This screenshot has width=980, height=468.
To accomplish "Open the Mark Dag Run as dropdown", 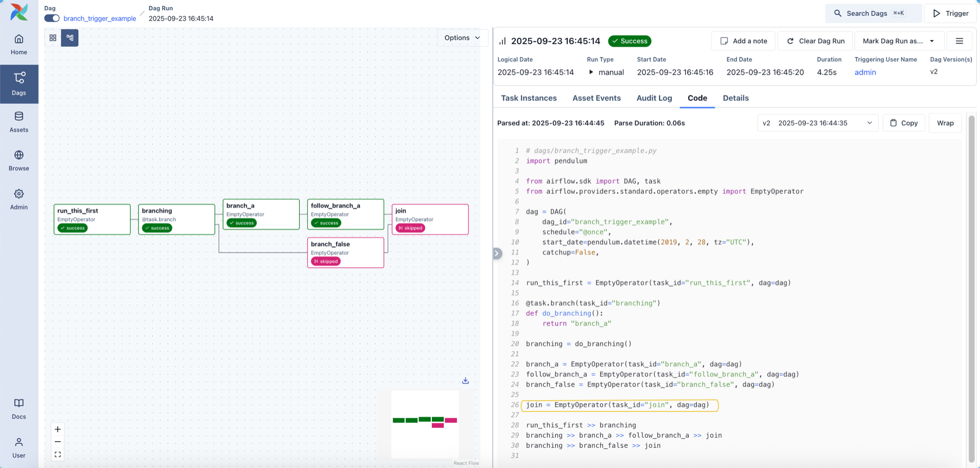I will pyautogui.click(x=898, y=41).
